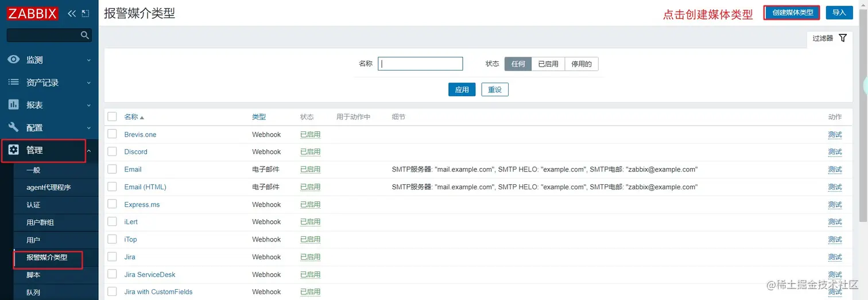Click 测试 for Brevis.one row
Image resolution: width=868 pixels, height=300 pixels.
835,134
